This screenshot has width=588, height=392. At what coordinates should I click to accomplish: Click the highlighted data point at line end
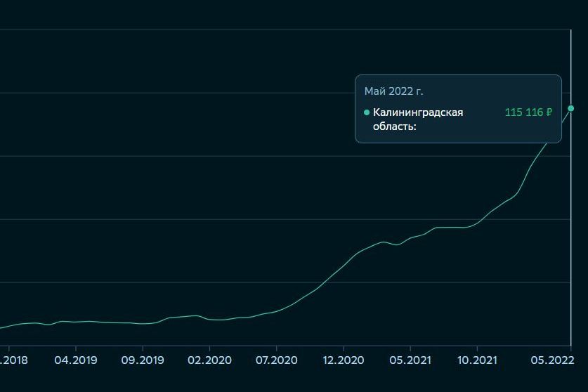click(x=570, y=108)
